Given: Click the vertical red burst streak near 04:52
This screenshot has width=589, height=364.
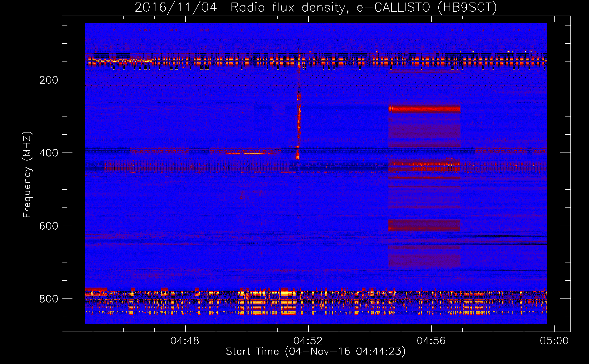Looking at the screenshot, I should (299, 109).
